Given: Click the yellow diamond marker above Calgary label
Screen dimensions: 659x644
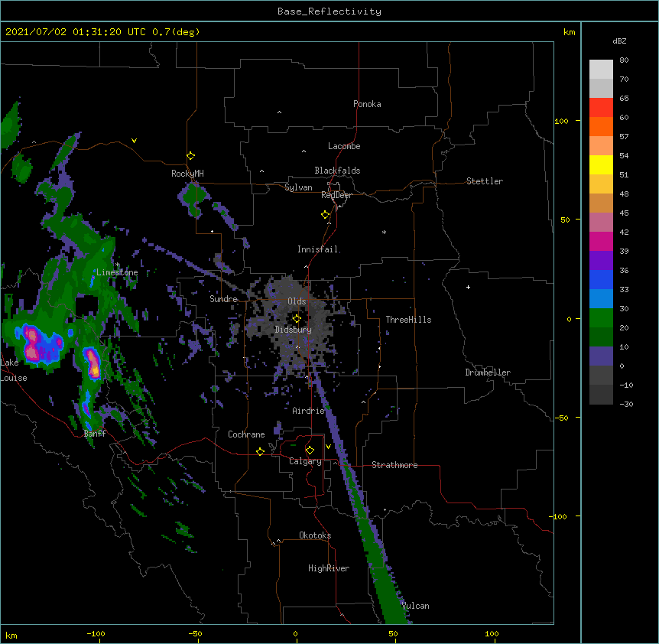Looking at the screenshot, I should coord(310,450).
